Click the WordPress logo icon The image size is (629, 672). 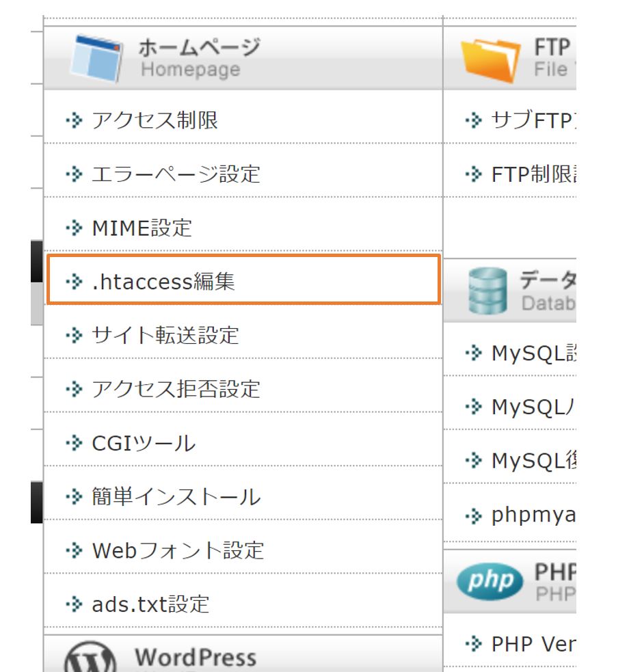click(x=90, y=658)
